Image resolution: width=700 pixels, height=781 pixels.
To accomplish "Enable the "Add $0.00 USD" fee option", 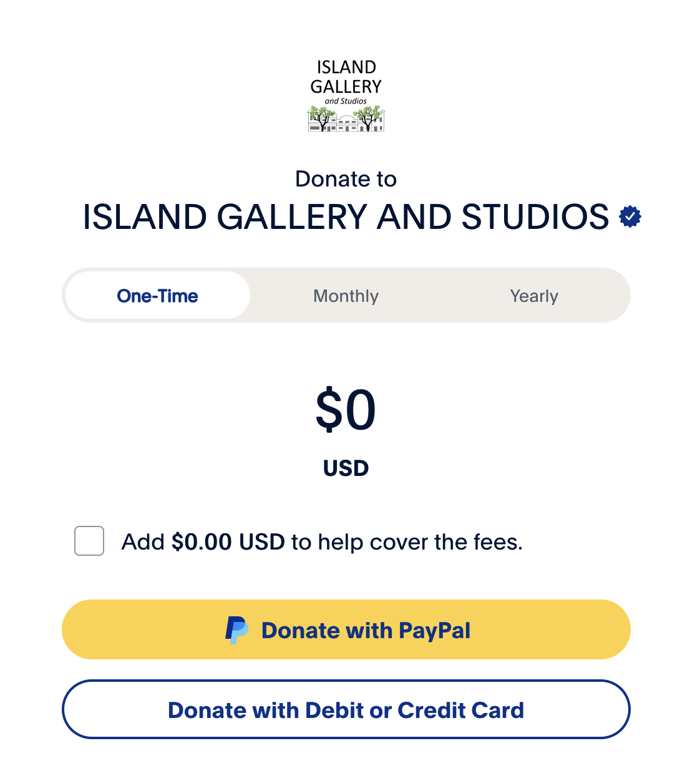I will 89,541.
